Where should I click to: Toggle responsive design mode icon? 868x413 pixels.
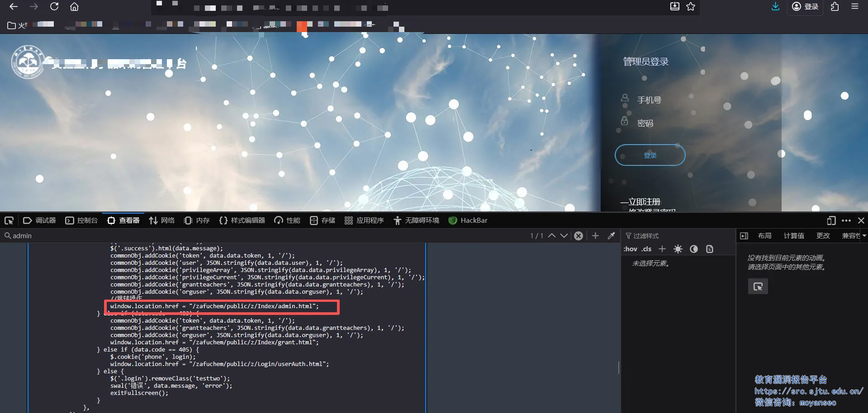tap(831, 221)
